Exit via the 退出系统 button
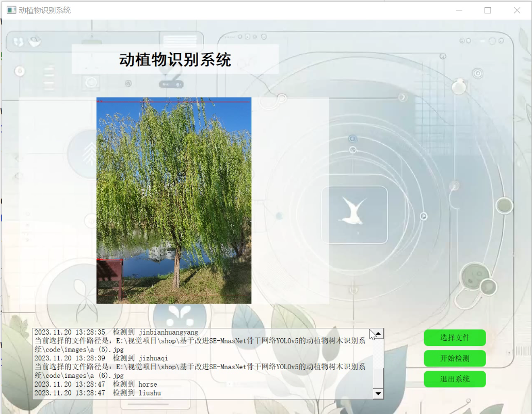The width and height of the screenshot is (532, 414). point(455,379)
